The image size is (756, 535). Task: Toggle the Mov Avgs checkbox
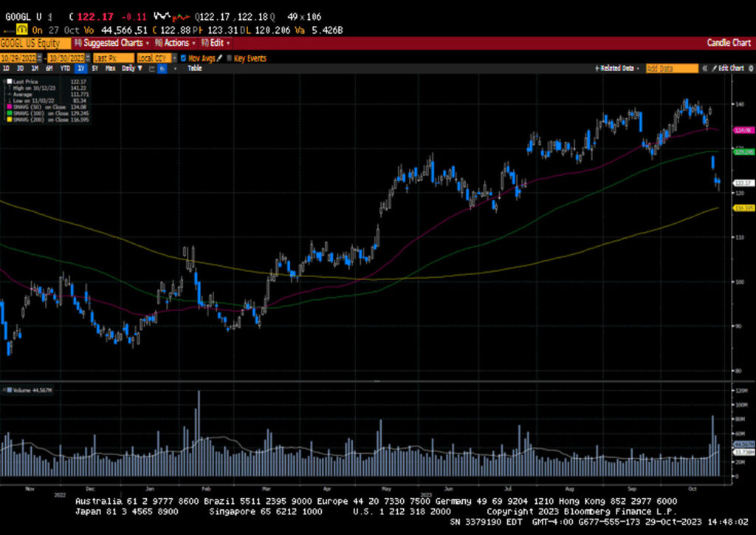click(184, 58)
